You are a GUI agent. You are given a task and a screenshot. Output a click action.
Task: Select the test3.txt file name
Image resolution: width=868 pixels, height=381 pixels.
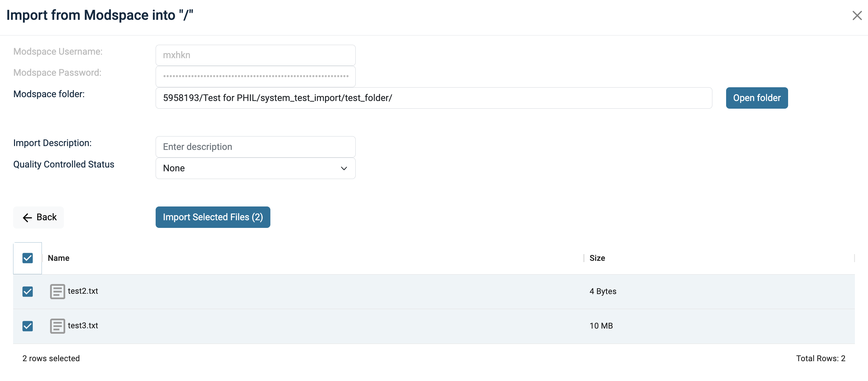83,325
